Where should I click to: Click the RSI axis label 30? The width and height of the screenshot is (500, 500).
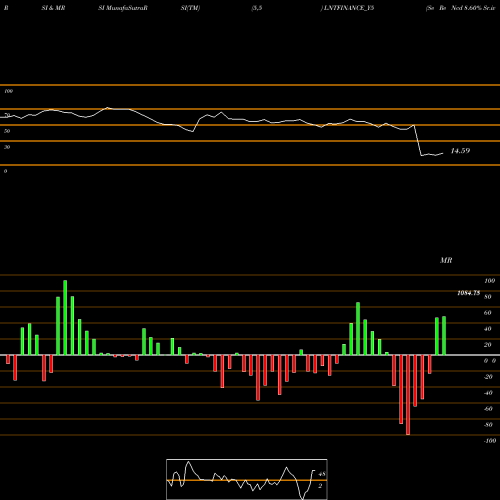[7, 147]
